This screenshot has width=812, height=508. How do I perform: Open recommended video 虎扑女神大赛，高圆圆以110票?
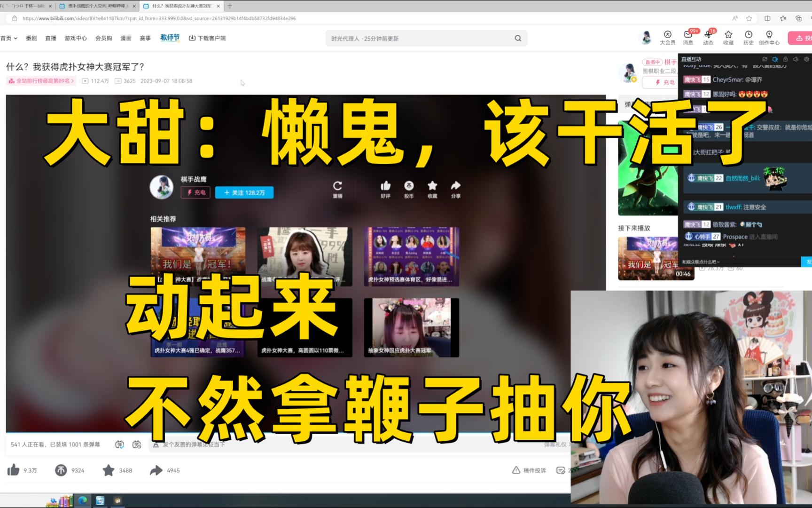click(x=304, y=327)
